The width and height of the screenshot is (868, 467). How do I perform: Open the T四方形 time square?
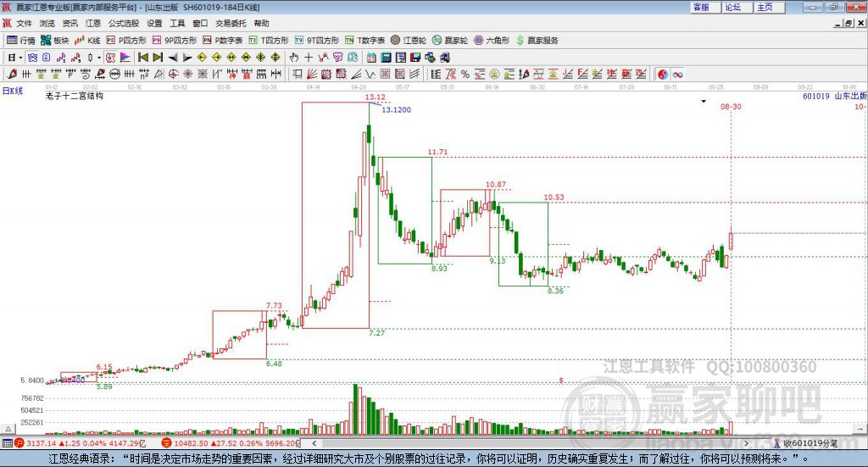click(269, 40)
